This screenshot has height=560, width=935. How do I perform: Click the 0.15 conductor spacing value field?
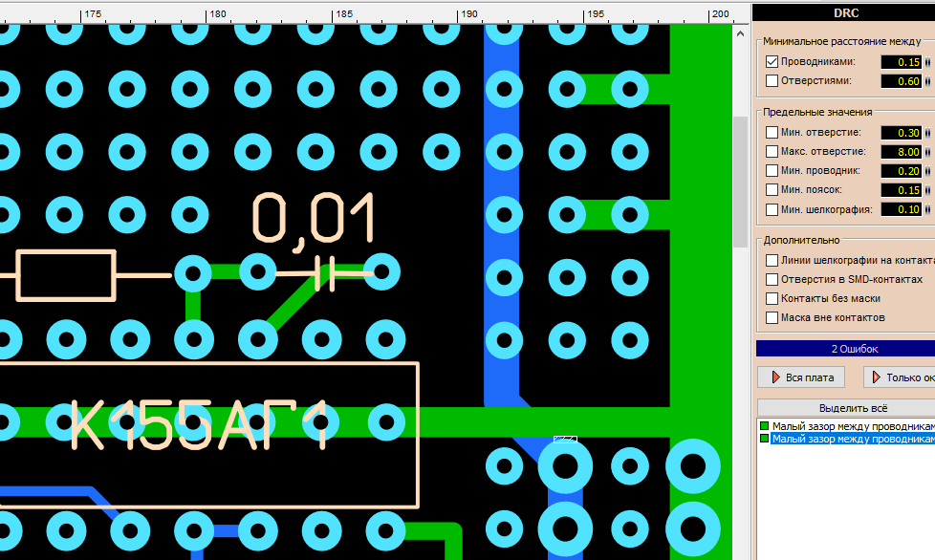point(901,62)
